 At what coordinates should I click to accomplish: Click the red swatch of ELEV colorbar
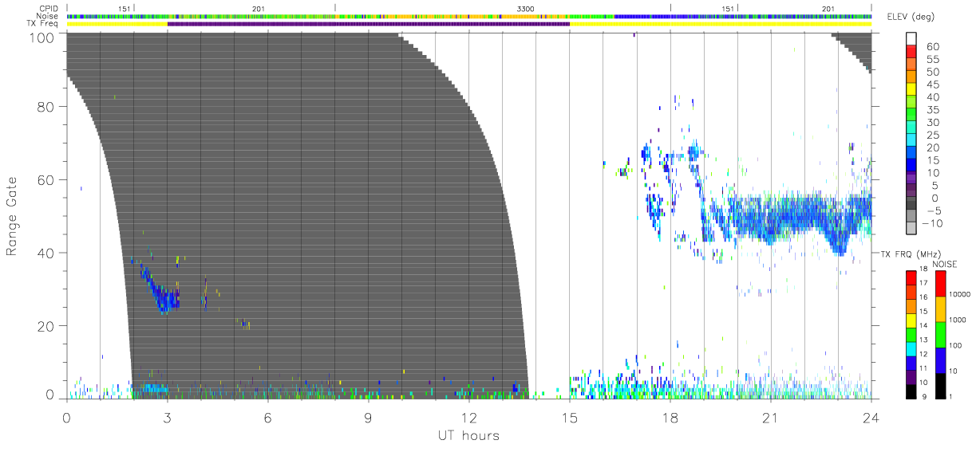pyautogui.click(x=913, y=53)
